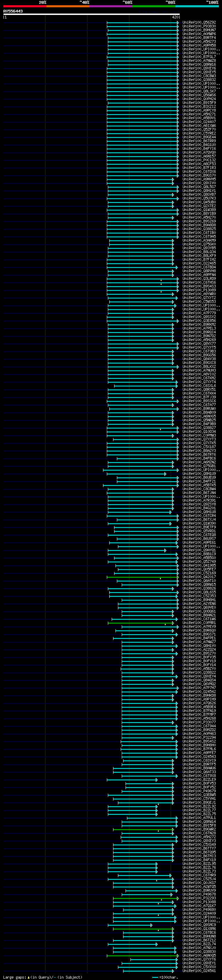The image size is (222, 980).
Task: Select the UniRef100_P49678 label
Action: coord(199,894)
